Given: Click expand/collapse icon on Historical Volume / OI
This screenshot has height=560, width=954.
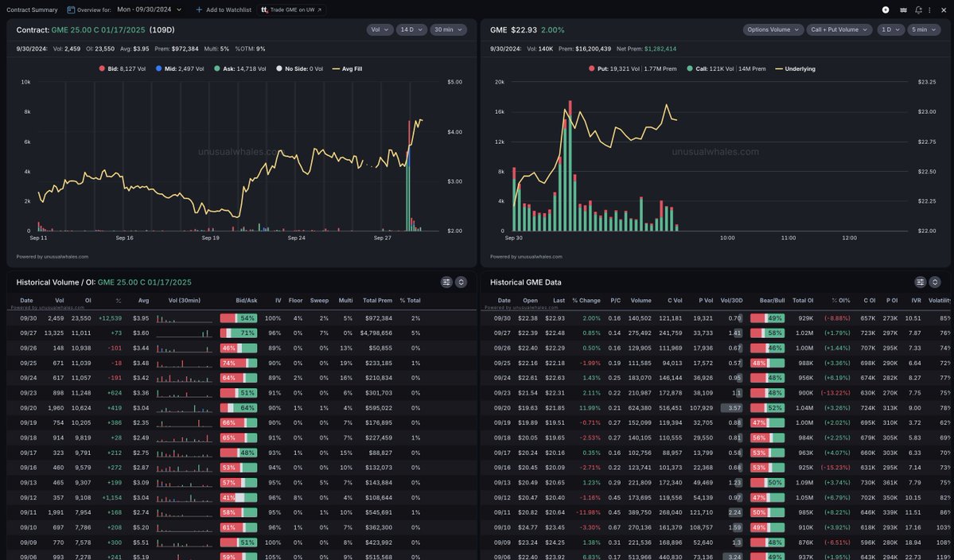Looking at the screenshot, I should 461,282.
